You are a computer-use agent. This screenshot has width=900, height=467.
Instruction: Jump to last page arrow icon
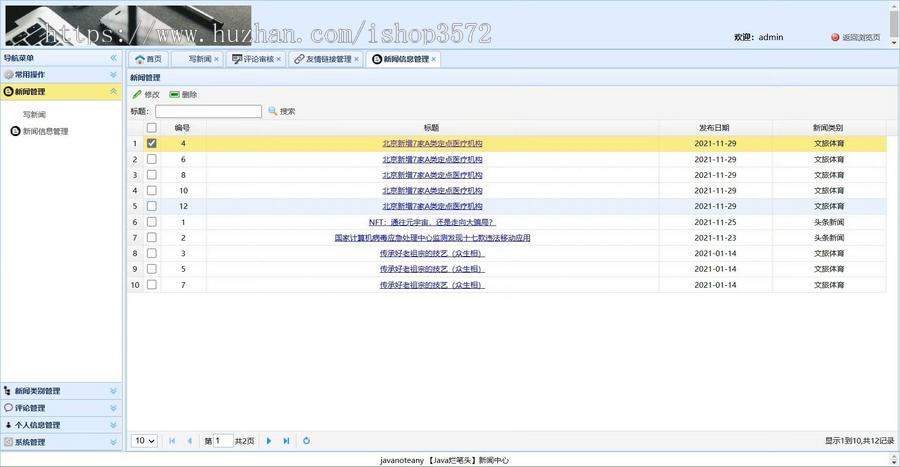click(x=286, y=441)
